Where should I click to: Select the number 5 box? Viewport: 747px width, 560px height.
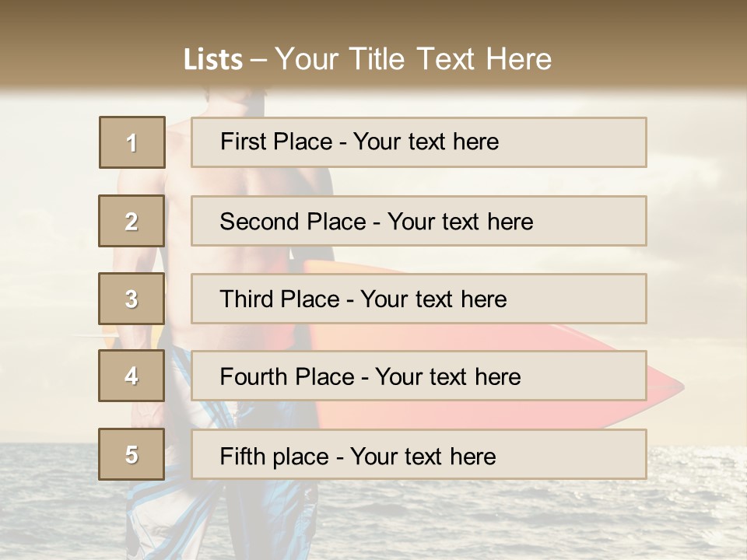[x=132, y=454]
